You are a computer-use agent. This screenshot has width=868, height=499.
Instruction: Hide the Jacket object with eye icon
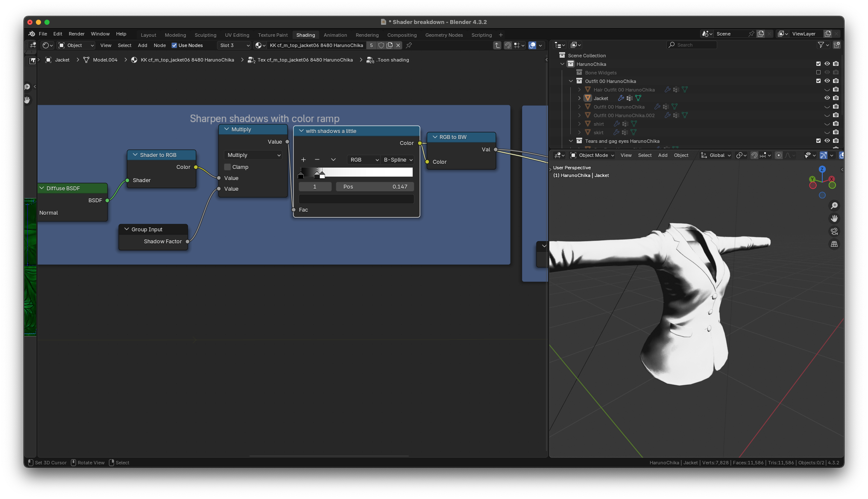[827, 98]
